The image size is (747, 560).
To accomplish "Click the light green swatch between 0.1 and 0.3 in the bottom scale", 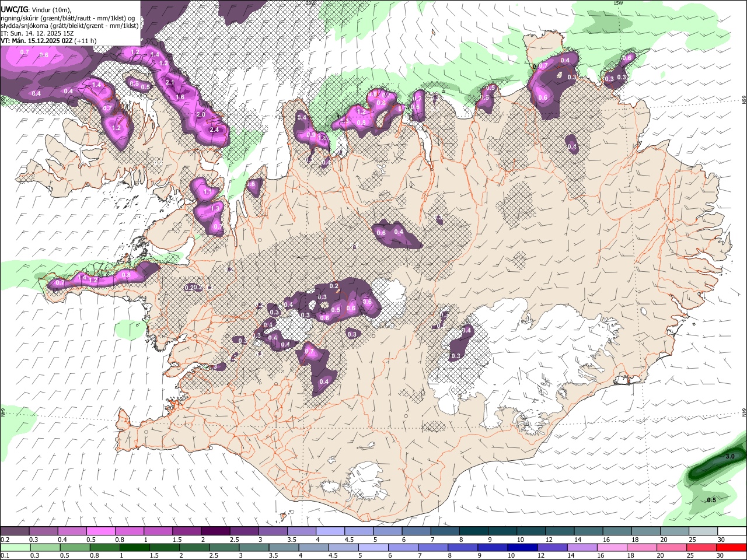I will click(x=15, y=547).
